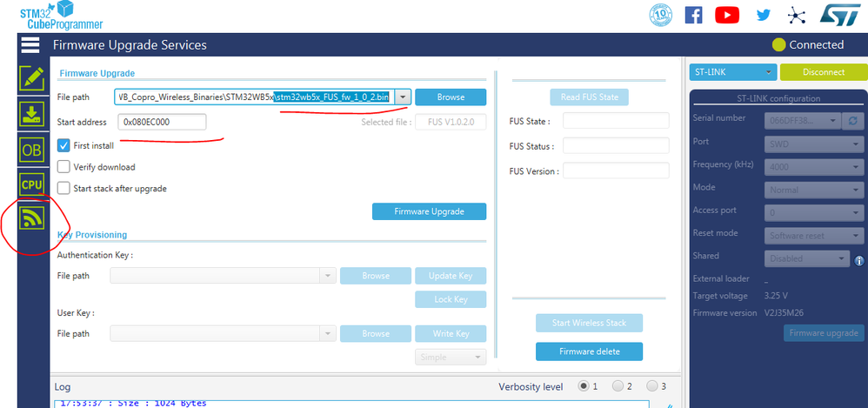Click the Disconnect button
Viewport: 868px width, 408px height.
(x=823, y=72)
